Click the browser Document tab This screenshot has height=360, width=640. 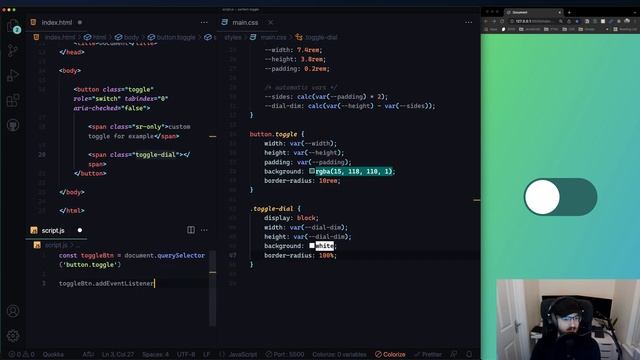coord(533,12)
